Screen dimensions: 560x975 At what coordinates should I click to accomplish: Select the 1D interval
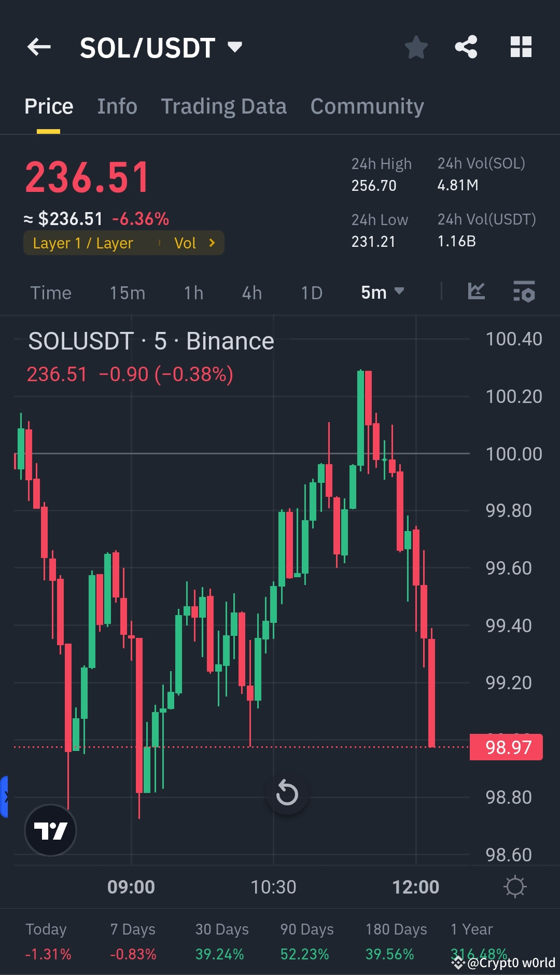[311, 292]
